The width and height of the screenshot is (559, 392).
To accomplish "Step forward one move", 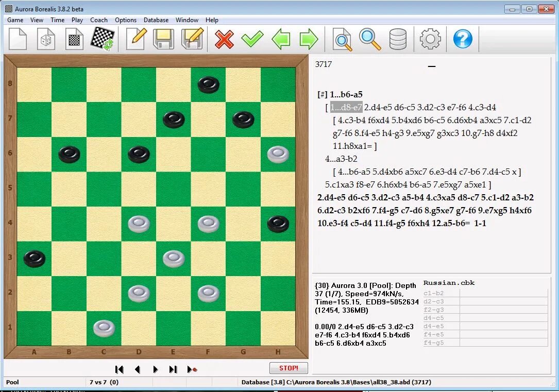I will pyautogui.click(x=156, y=369).
